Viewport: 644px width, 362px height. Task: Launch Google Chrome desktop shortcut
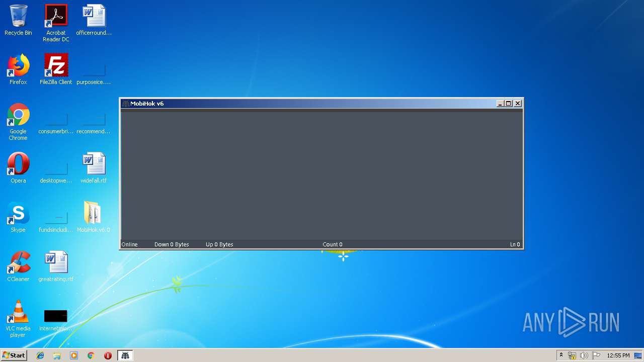[18, 122]
